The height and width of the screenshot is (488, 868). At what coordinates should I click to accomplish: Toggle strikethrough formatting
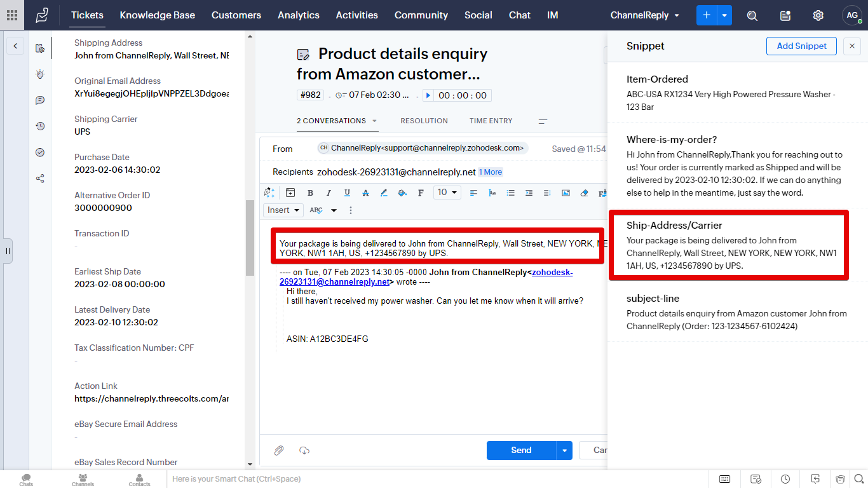(365, 193)
